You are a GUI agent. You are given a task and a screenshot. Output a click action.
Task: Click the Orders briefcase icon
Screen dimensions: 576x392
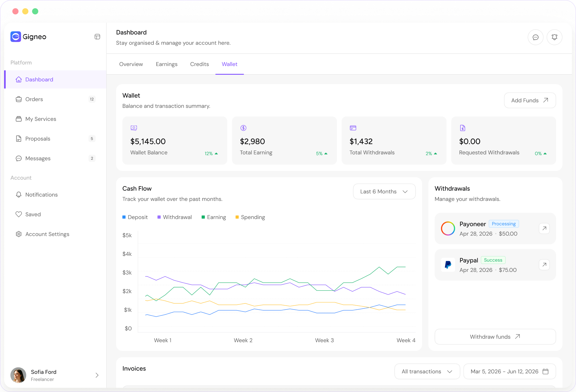19,99
